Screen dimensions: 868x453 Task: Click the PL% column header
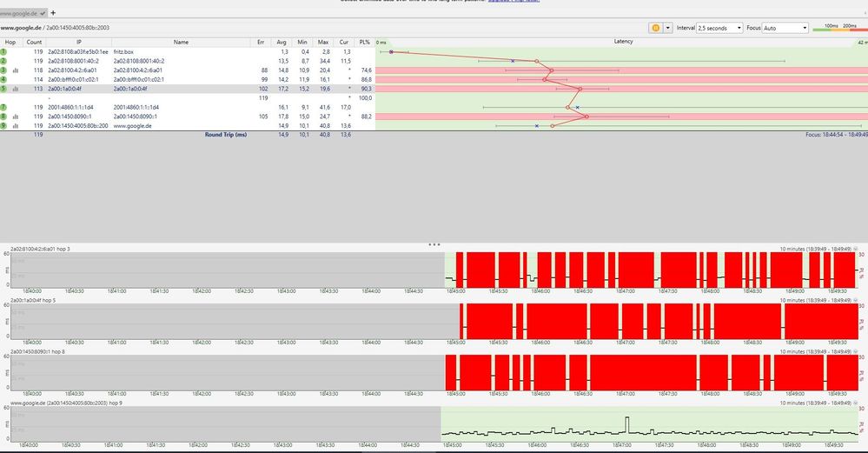364,42
